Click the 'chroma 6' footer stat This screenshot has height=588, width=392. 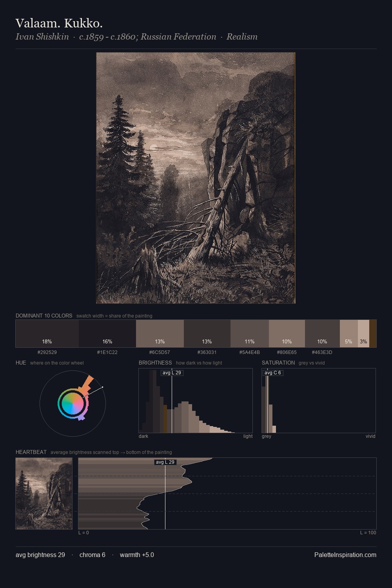93,555
